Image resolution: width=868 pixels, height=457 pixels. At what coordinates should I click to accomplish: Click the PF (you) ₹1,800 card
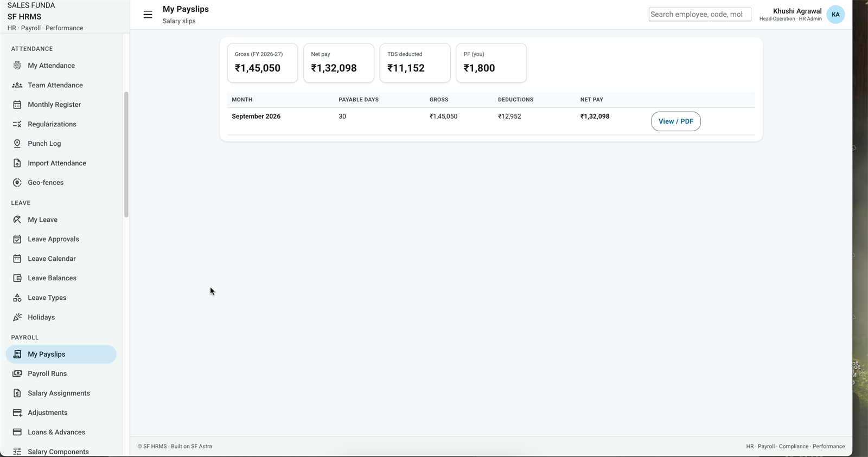click(491, 63)
